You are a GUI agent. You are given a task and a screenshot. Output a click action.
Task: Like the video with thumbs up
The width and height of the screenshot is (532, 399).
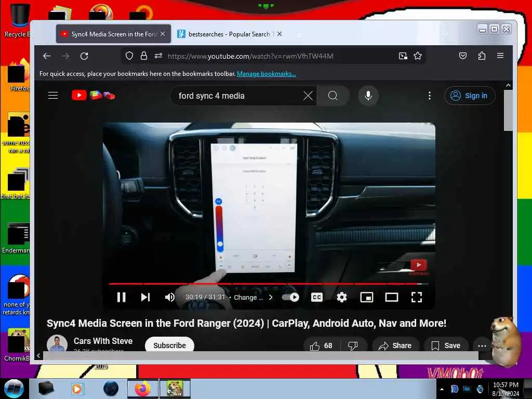pyautogui.click(x=321, y=345)
